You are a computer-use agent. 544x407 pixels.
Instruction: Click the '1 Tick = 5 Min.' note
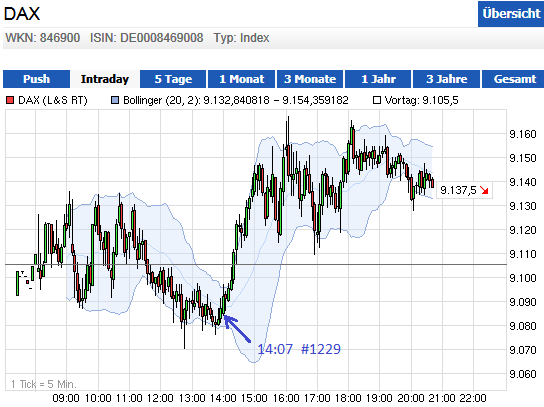click(x=44, y=384)
